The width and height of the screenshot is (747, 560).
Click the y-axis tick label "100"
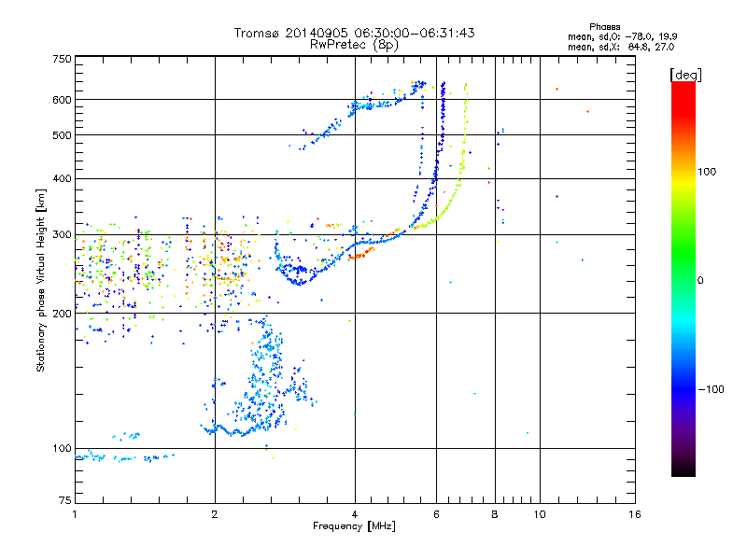(x=62, y=449)
